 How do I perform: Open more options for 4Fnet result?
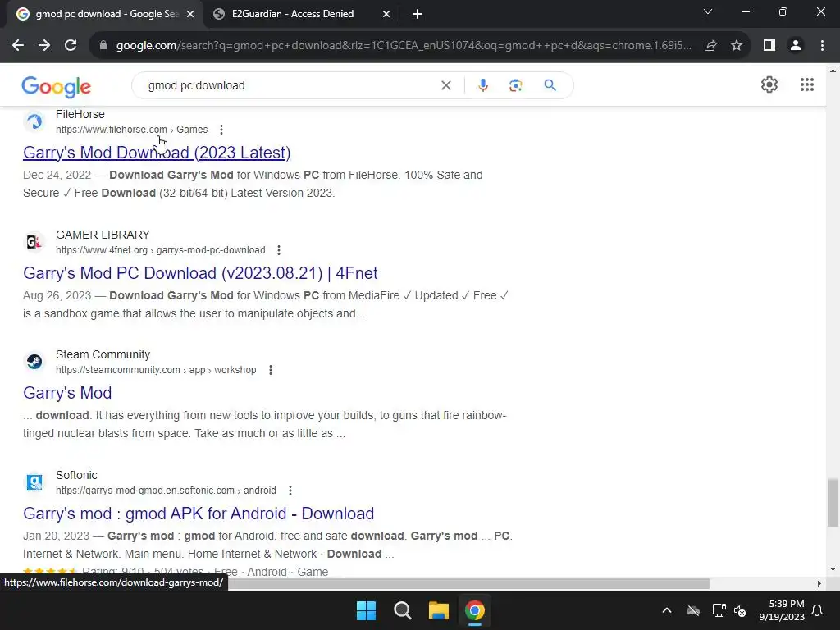(279, 250)
